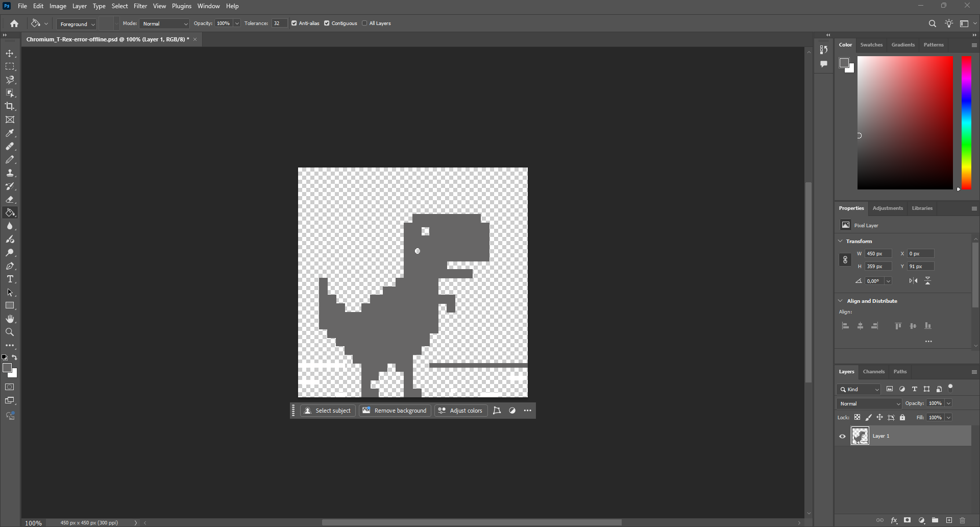Click the rainbow hue slider strip

point(966,123)
